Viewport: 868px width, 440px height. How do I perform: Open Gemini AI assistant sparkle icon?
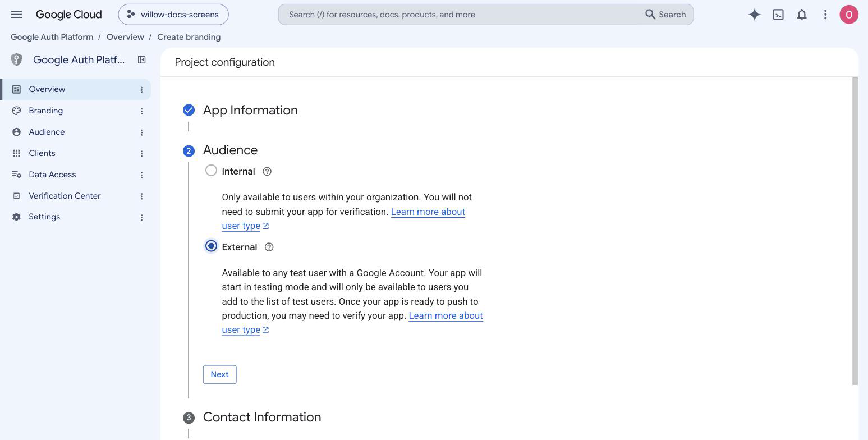click(755, 15)
